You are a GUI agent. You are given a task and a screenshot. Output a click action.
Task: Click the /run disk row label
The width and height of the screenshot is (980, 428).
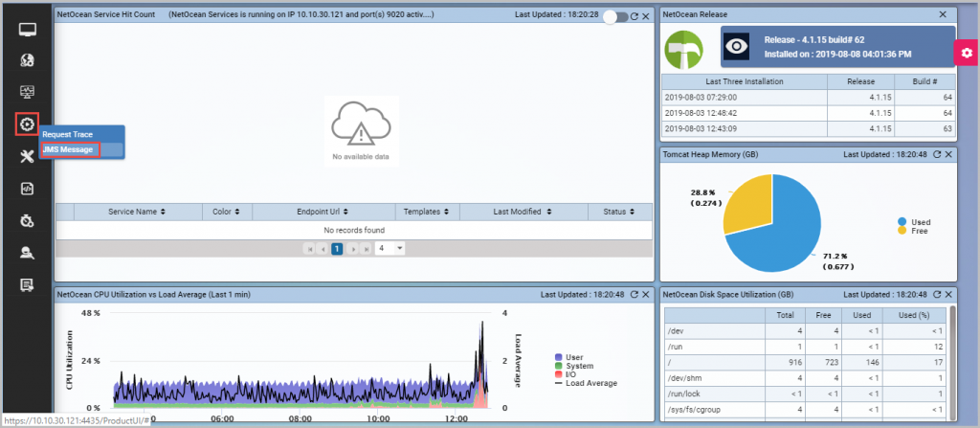point(674,347)
